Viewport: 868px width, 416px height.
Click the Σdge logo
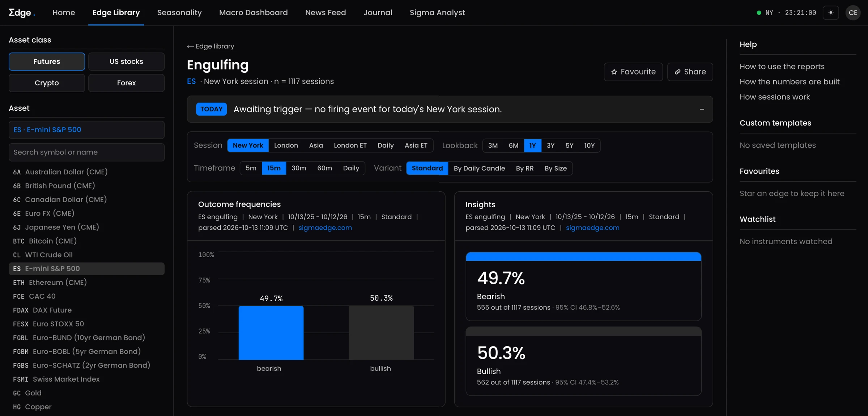point(22,13)
